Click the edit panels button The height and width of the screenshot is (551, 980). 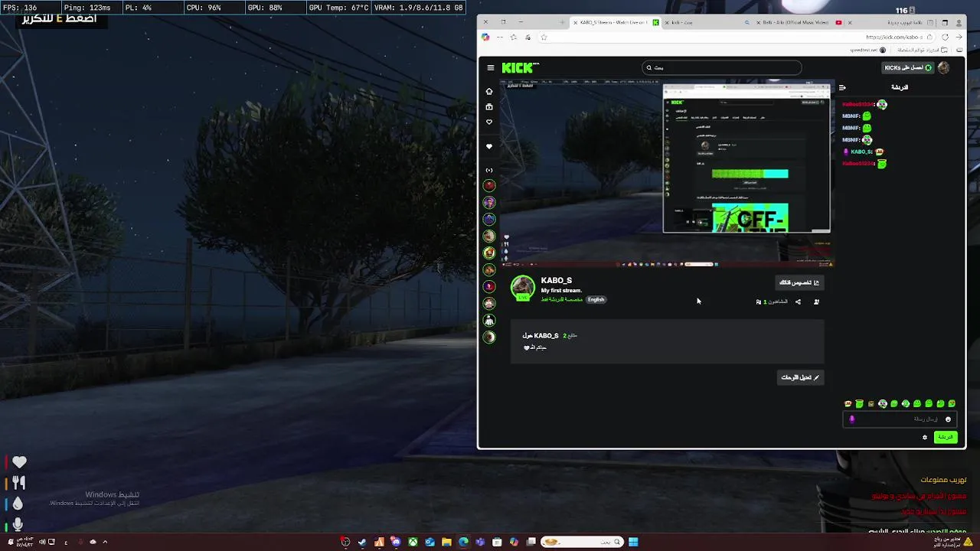tap(800, 377)
